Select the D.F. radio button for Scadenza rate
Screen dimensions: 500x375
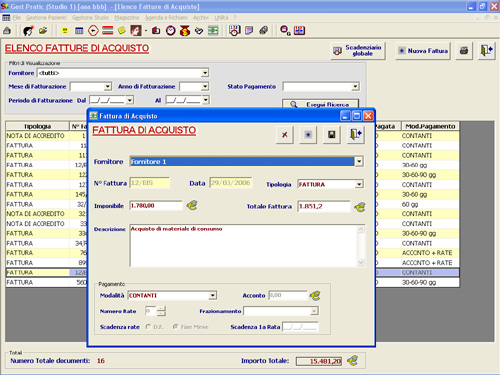click(x=148, y=327)
